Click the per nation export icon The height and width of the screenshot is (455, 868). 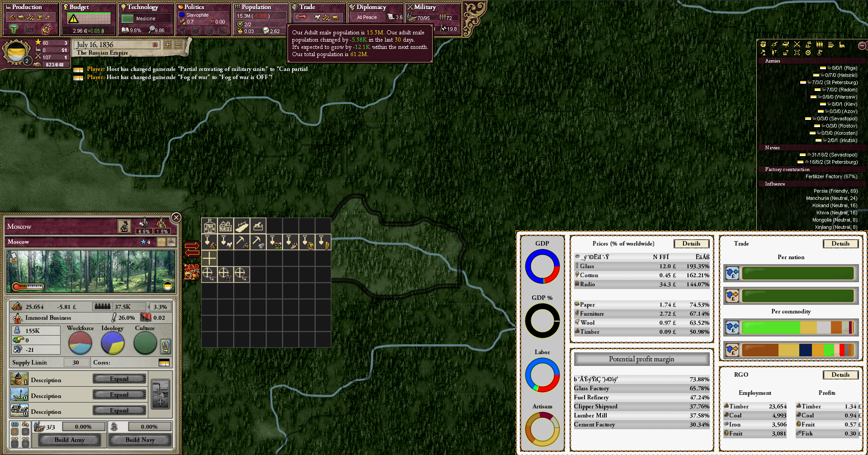click(x=732, y=296)
